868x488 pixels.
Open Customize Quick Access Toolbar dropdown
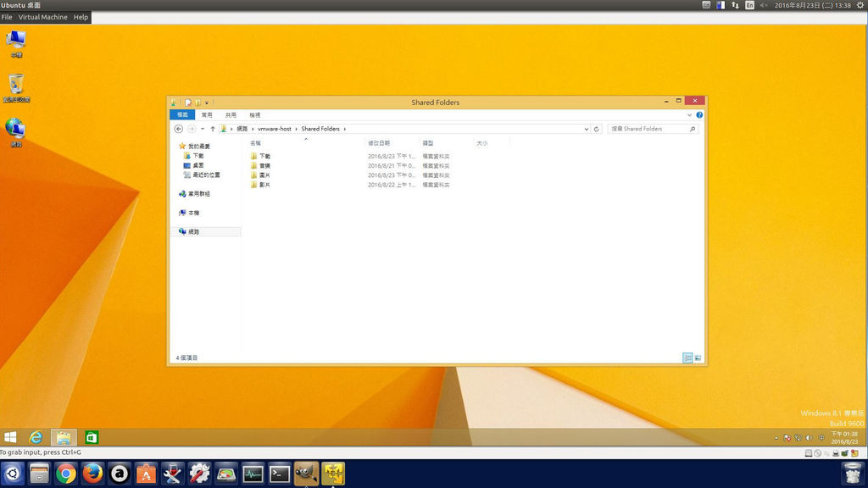click(x=207, y=103)
